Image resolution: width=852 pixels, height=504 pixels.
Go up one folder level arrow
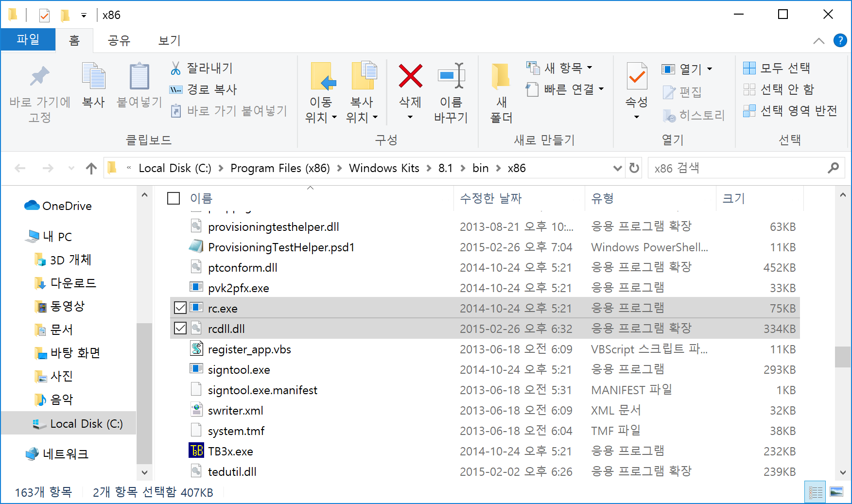[91, 168]
